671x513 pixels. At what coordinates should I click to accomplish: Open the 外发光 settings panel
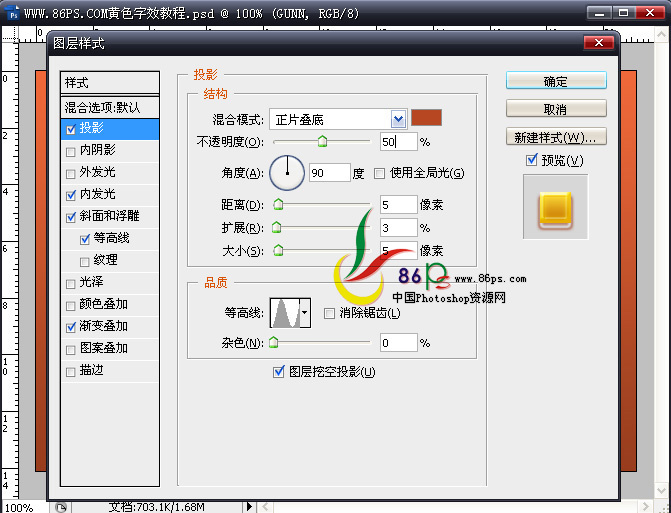click(98, 172)
